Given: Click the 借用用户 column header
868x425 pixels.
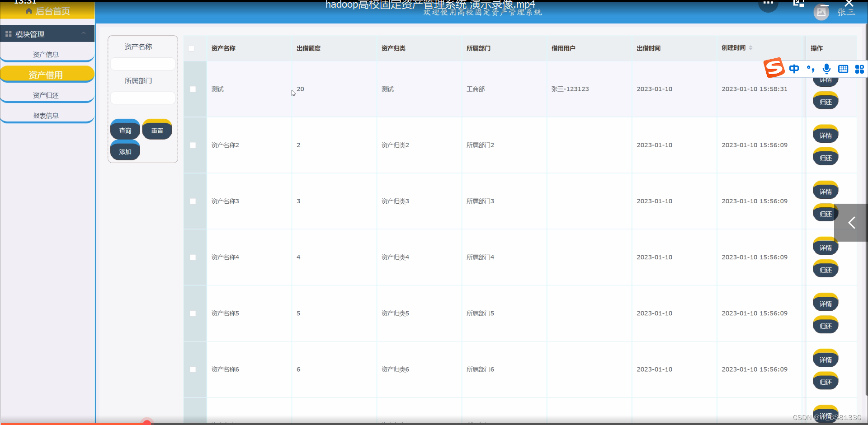Looking at the screenshot, I should click(x=563, y=48).
